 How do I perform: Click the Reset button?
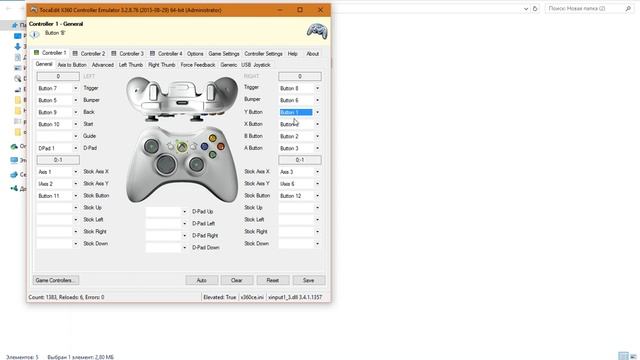pos(273,280)
